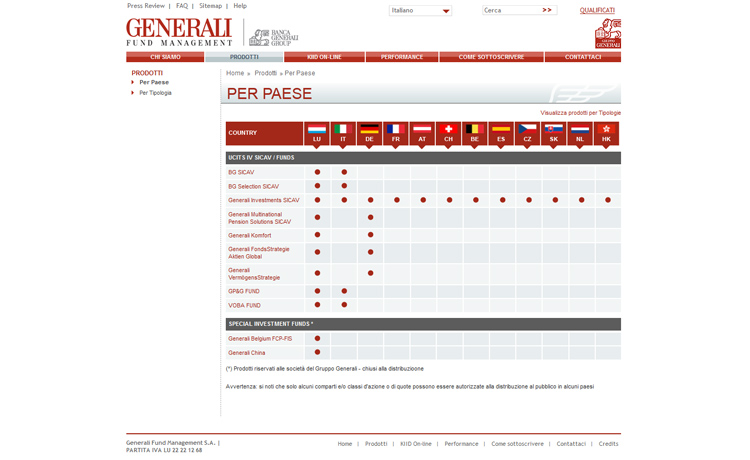Open the Generali Investments SICAV link

(264, 200)
